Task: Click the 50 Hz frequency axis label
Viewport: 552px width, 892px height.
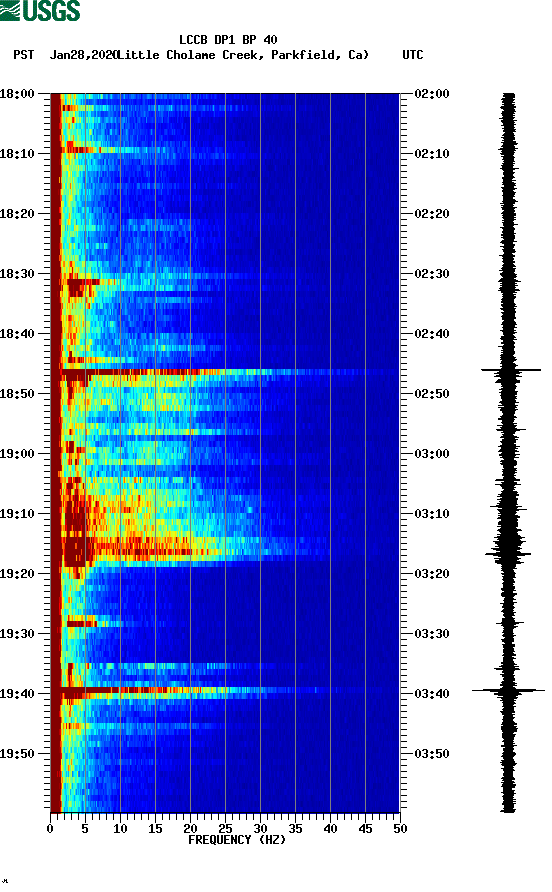Action: point(400,829)
